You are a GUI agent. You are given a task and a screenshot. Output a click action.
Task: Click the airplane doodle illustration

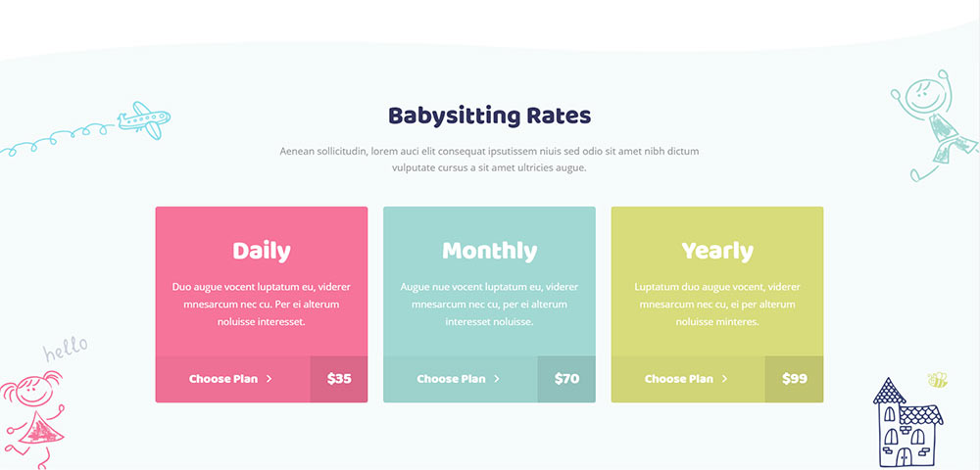point(144,119)
